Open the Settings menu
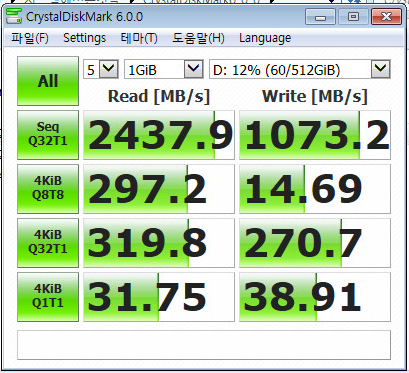Screen dimensions: 409x373 pyautogui.click(x=84, y=38)
